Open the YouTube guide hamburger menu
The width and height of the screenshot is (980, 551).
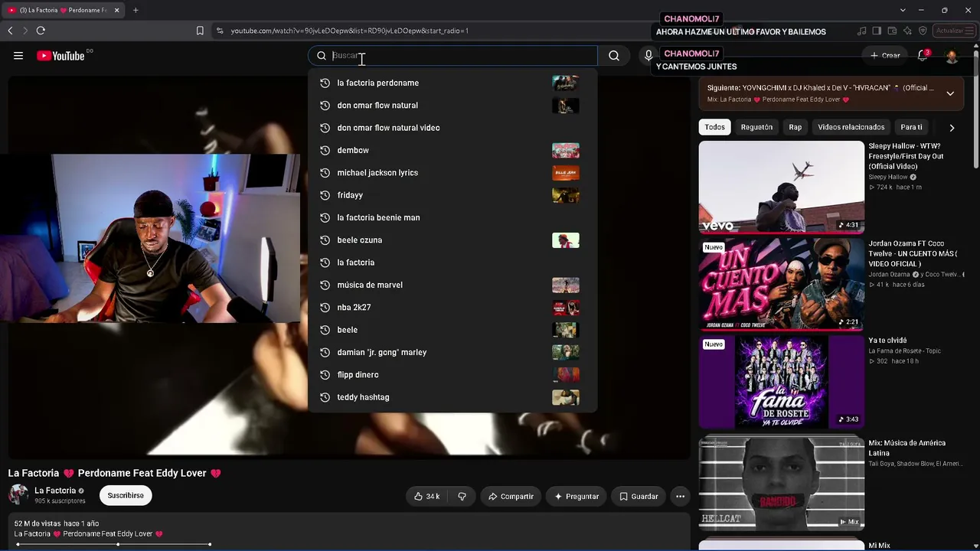click(18, 56)
